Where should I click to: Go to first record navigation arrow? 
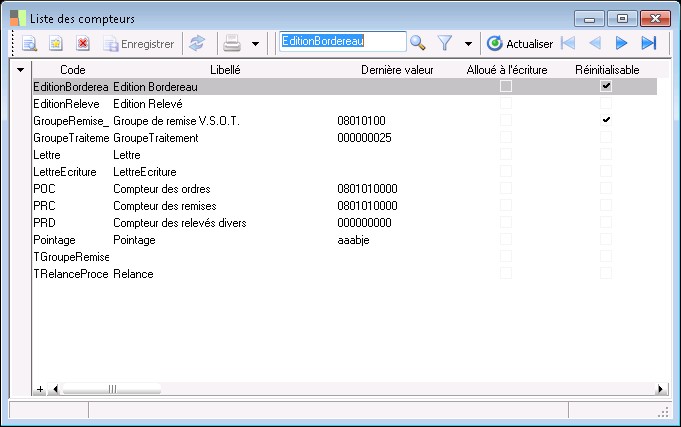(568, 43)
